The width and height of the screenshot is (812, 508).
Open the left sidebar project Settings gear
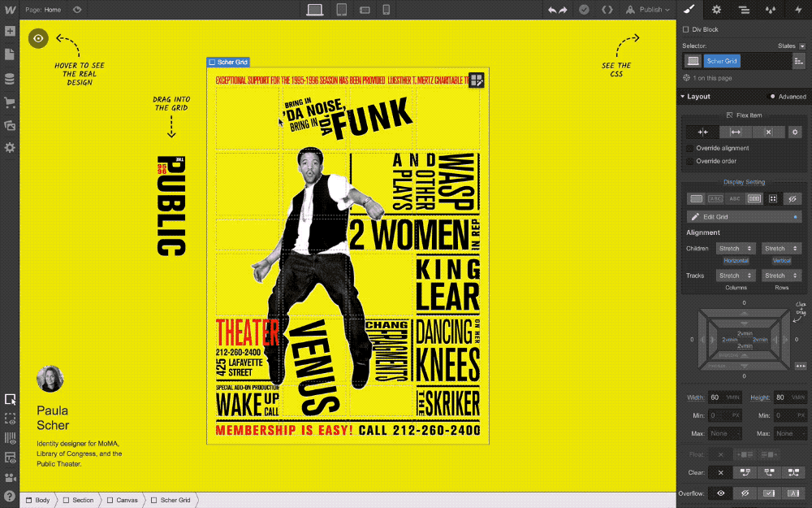tap(10, 148)
